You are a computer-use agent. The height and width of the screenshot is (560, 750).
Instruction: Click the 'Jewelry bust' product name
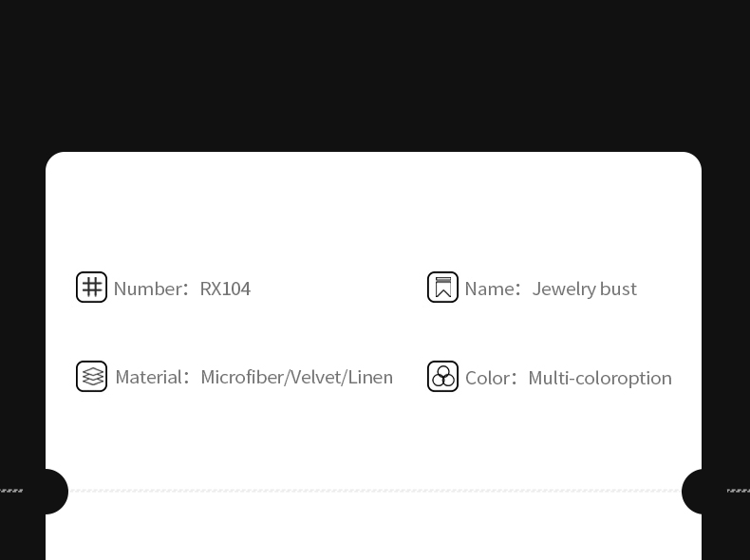coord(584,289)
